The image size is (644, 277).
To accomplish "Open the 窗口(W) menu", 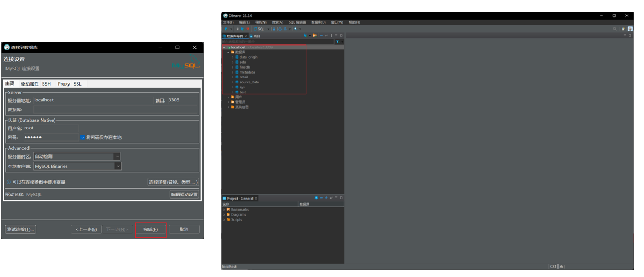I will point(337,22).
